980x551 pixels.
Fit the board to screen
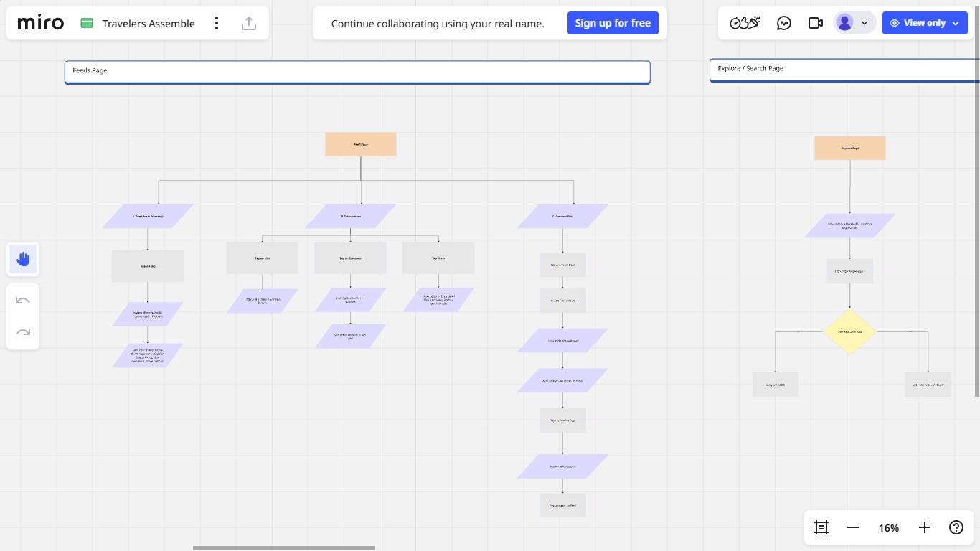(821, 527)
